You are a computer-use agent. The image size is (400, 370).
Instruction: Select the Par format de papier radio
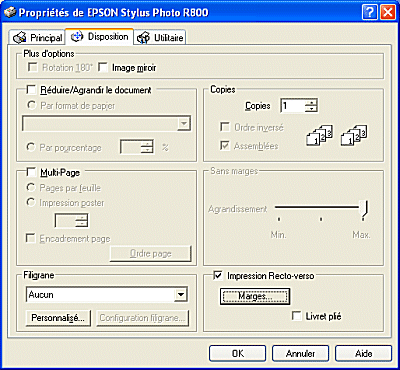pyautogui.click(x=31, y=106)
